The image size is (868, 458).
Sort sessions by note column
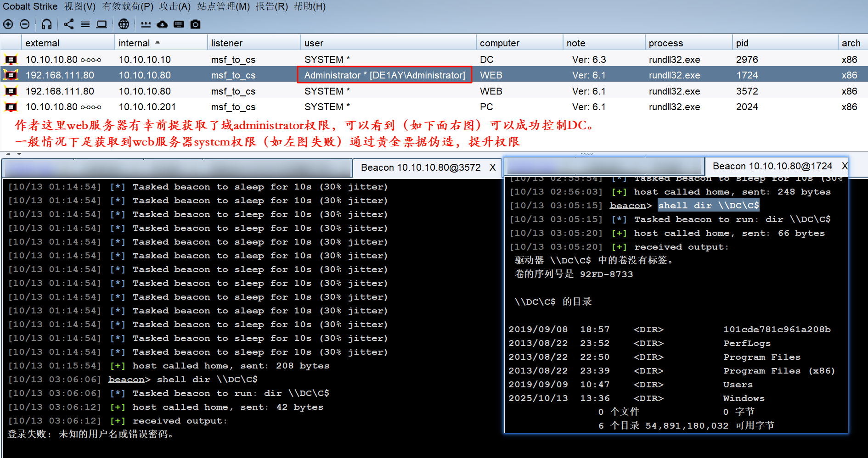(x=604, y=43)
